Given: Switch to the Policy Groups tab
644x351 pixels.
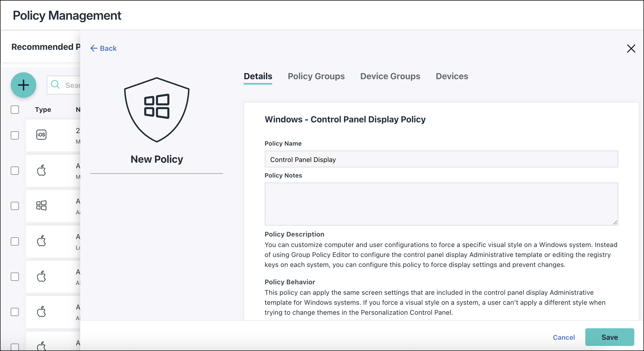Looking at the screenshot, I should tap(316, 76).
